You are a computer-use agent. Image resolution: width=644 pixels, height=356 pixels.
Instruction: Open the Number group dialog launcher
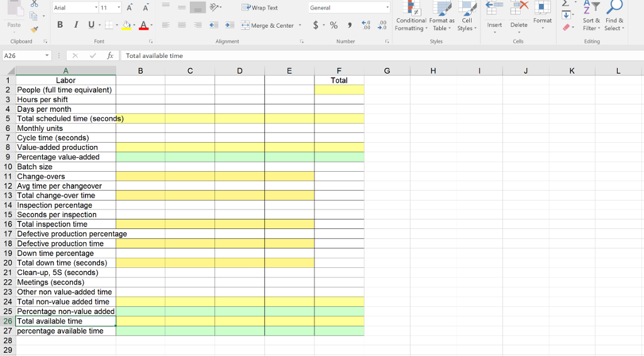(387, 42)
